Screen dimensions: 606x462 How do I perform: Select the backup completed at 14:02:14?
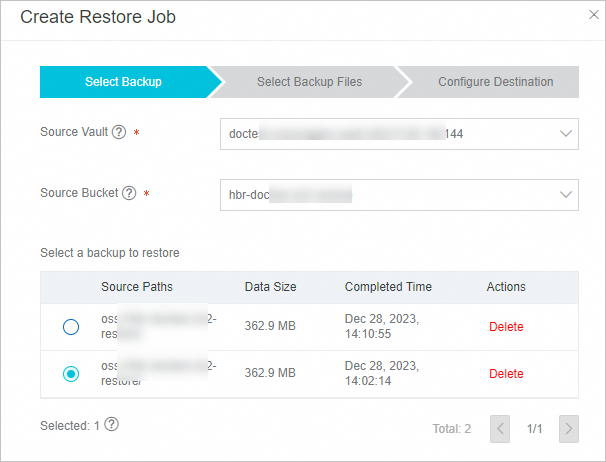71,374
